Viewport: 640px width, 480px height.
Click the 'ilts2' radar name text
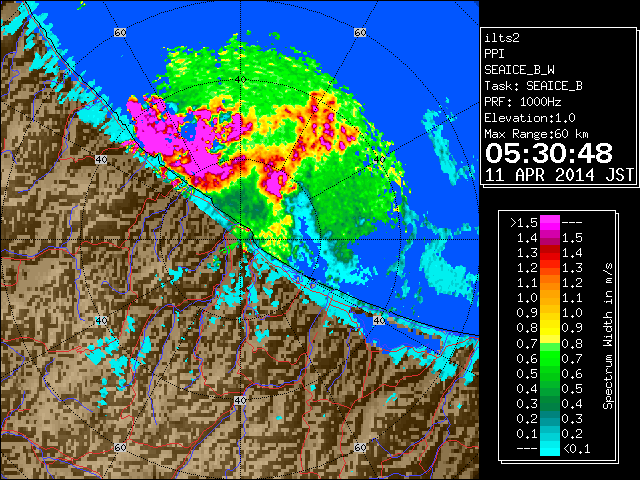[502, 38]
